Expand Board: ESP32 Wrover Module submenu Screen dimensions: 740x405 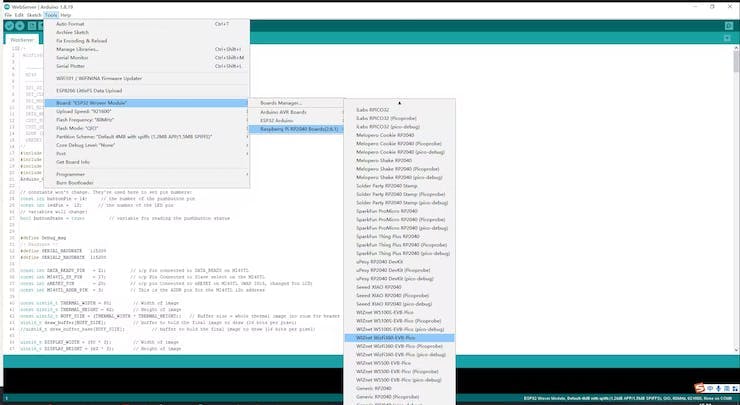(x=146, y=103)
